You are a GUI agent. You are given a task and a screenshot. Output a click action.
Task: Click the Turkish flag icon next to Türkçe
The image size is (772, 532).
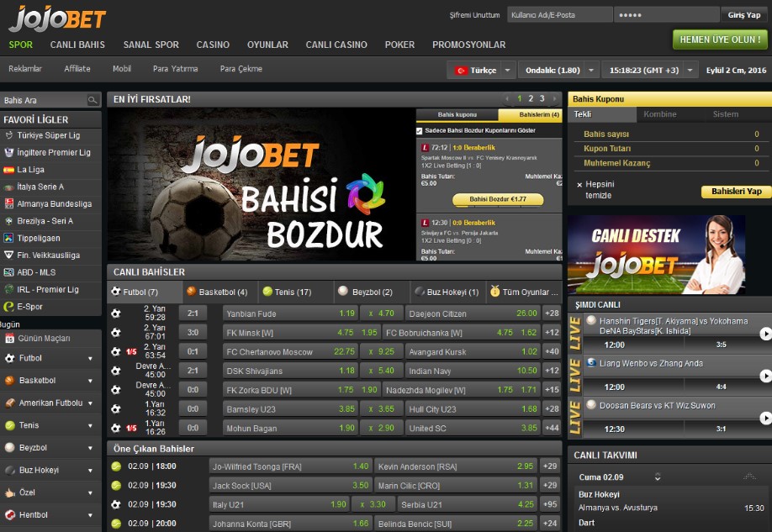click(461, 71)
